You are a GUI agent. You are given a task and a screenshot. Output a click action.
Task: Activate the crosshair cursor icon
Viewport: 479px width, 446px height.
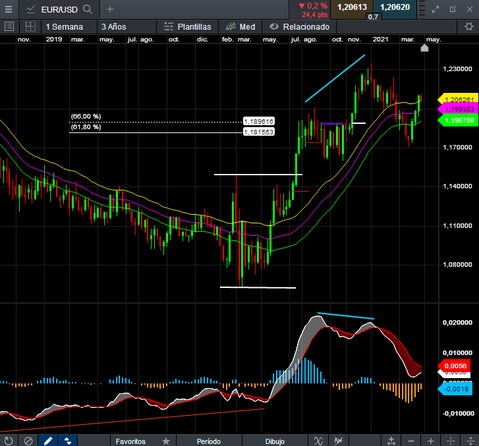coord(450,441)
